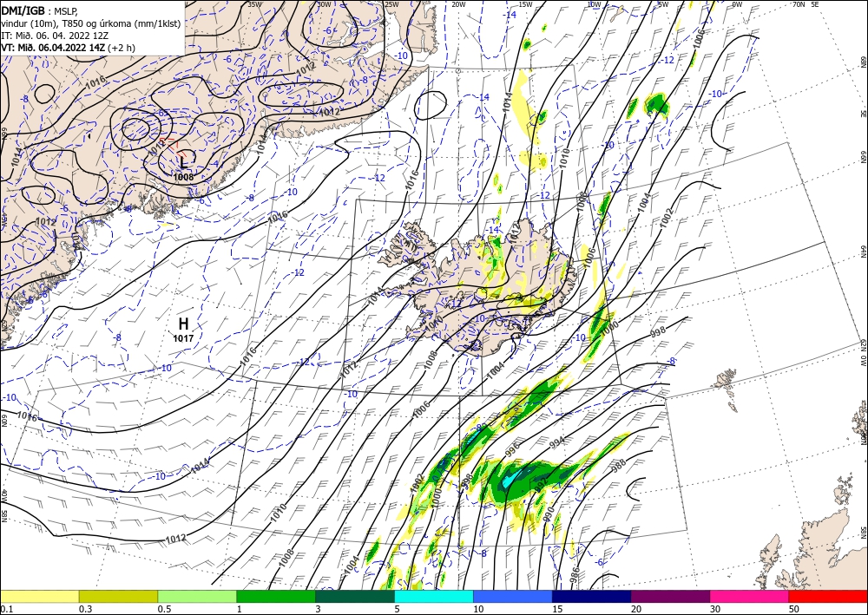Screen dimensions: 868x615
Task: Click the '20W' longitude label
Action: [x=458, y=4]
